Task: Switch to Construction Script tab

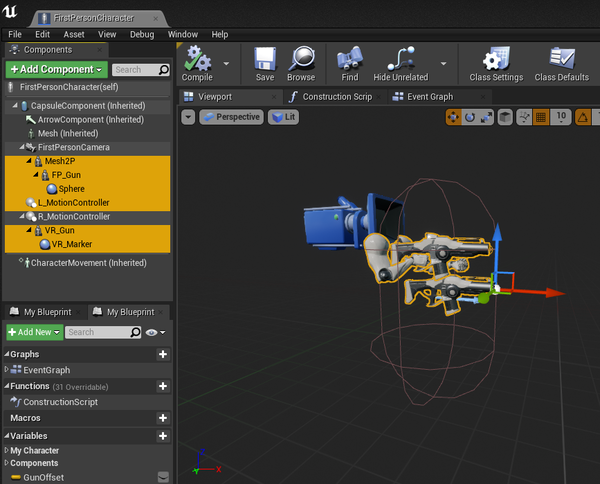Action: (336, 97)
